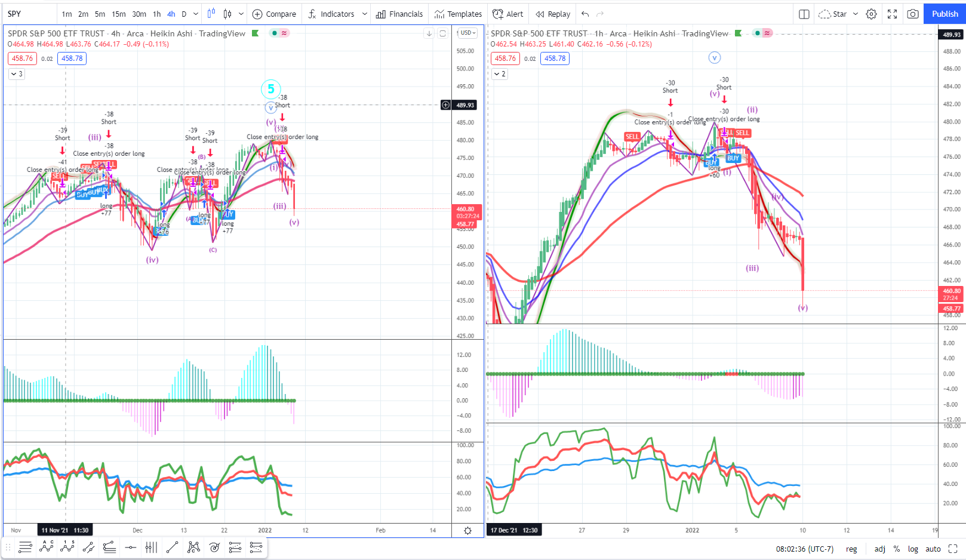966x560 pixels.
Task: Start bar Replay mode
Action: coord(553,14)
